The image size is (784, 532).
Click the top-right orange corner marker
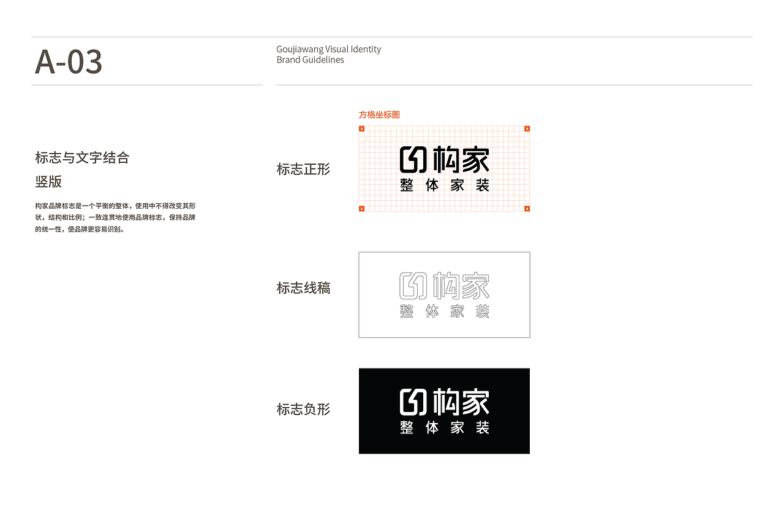pyautogui.click(x=527, y=128)
